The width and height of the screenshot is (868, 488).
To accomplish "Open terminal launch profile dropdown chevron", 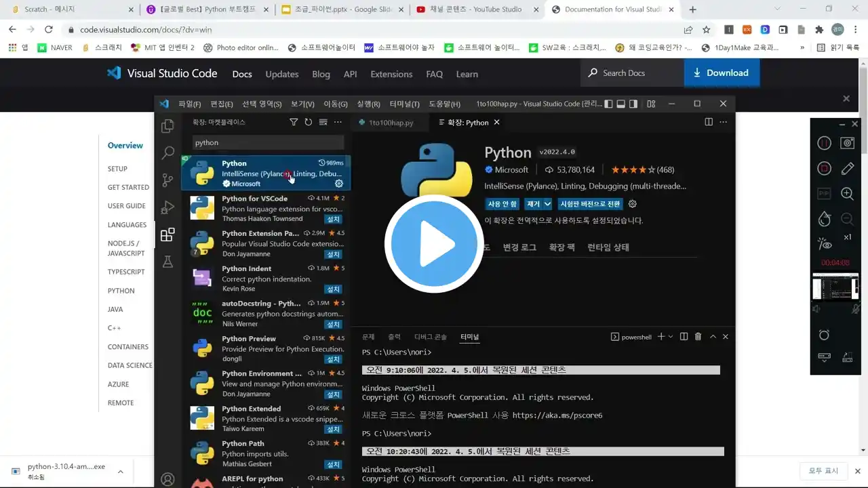I will click(671, 337).
